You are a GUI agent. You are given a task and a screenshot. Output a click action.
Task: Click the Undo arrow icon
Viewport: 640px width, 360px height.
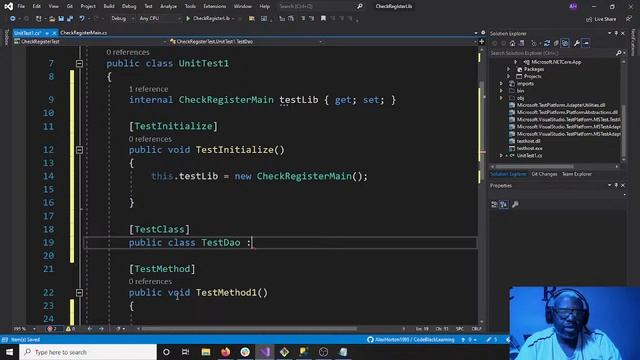(82, 18)
